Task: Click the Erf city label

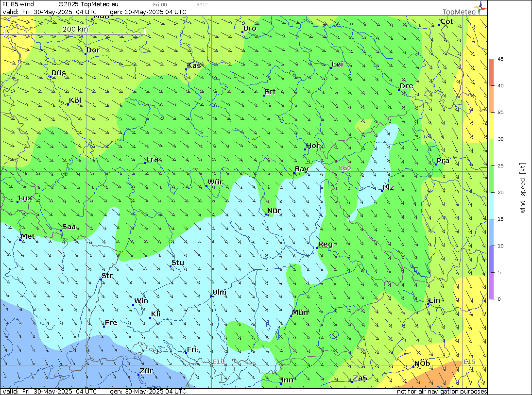Action: 270,92
